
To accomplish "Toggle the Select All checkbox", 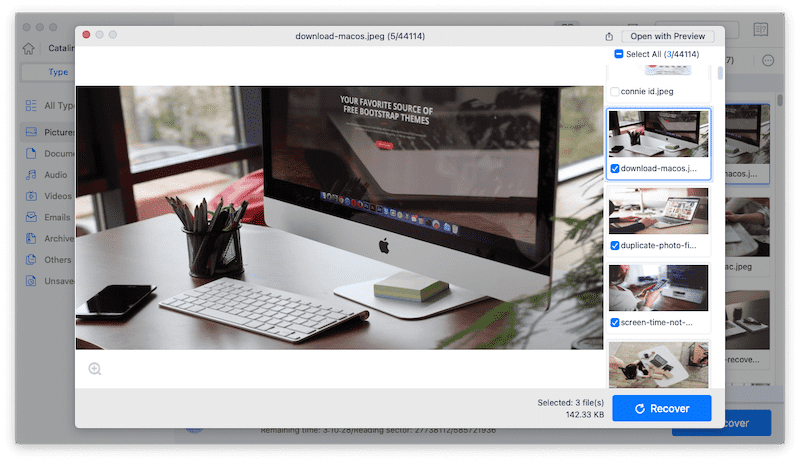I will (x=618, y=54).
